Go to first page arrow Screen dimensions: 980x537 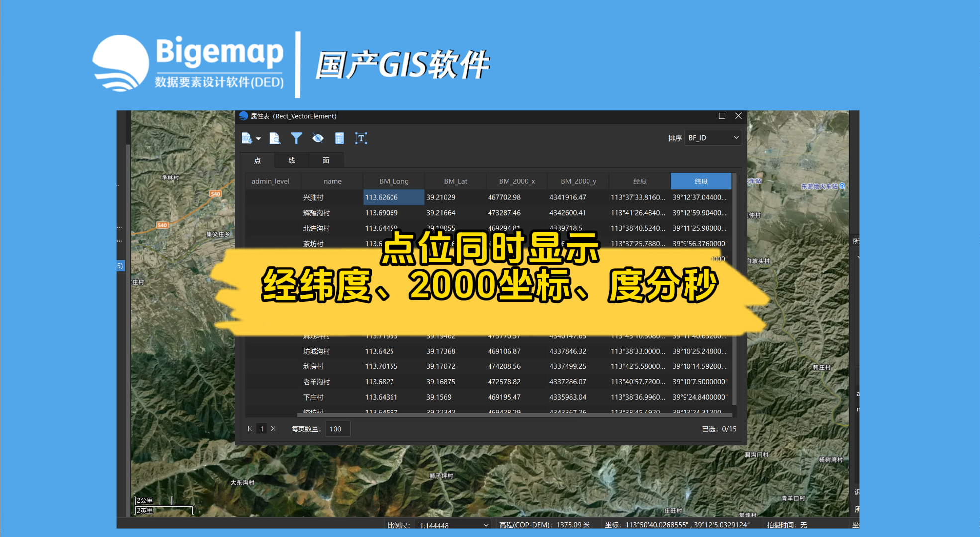click(x=250, y=429)
